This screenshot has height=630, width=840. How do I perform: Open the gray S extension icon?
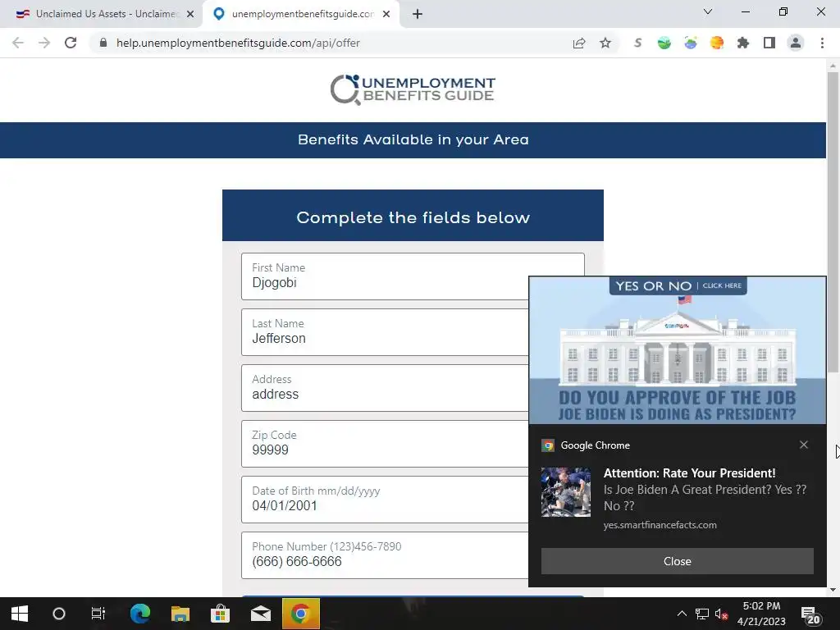637,43
